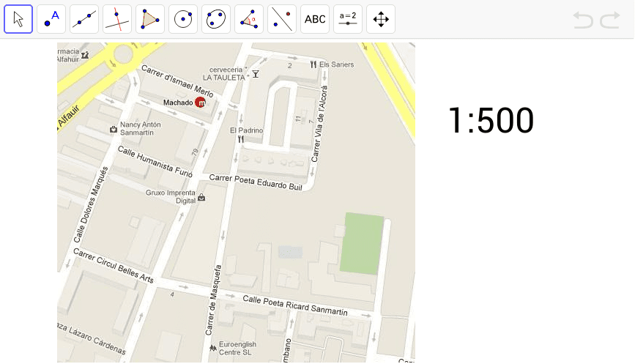
Task: Click the El Padrino restaurant icon
Action: tap(241, 139)
